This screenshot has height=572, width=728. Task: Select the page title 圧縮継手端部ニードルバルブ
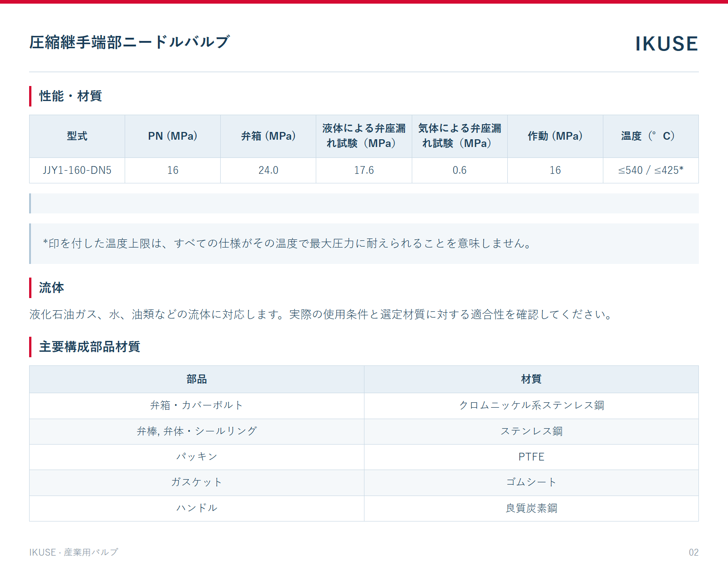coord(130,42)
